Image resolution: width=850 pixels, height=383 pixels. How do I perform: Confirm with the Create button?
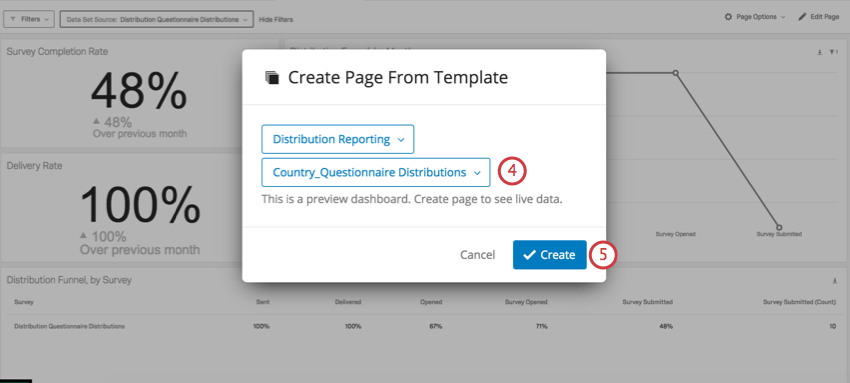click(x=550, y=255)
